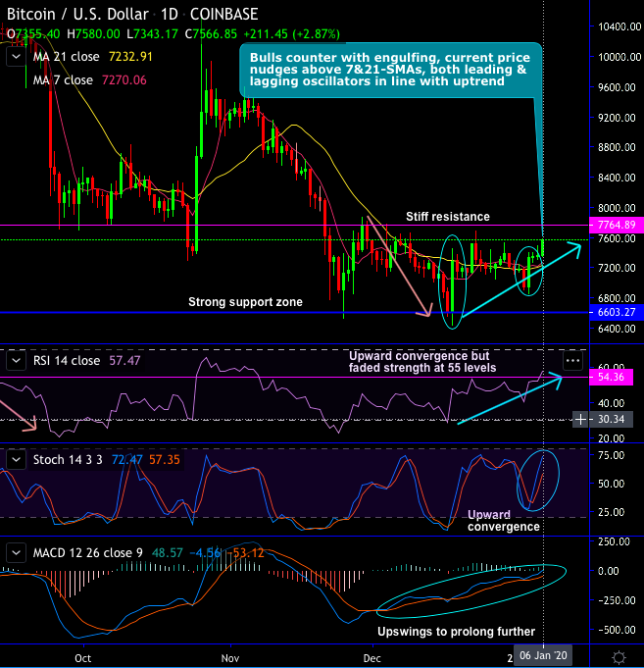Viewport: 644px width, 668px height.
Task: Collapse the RSI 14 close legend
Action: (16, 361)
